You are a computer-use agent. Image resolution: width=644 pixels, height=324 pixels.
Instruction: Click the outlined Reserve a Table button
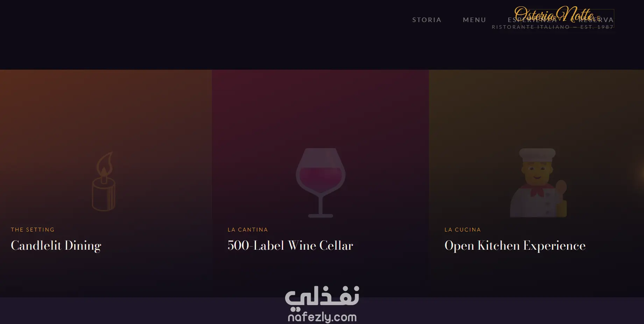click(x=568, y=19)
